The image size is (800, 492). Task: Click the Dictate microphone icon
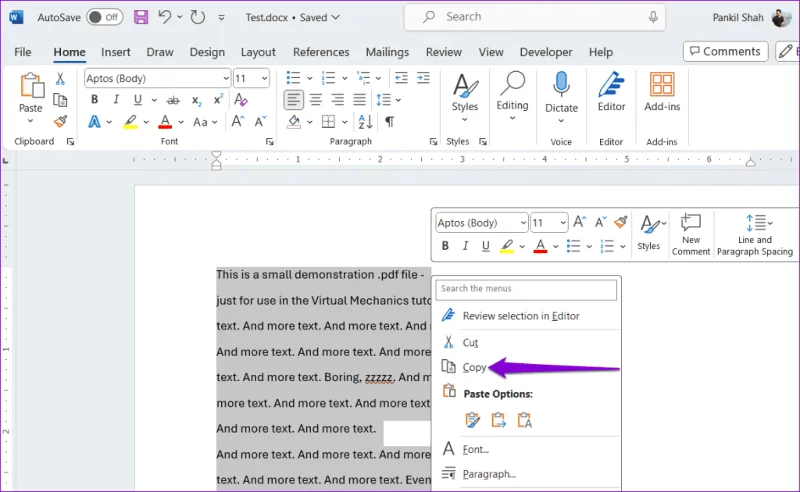pyautogui.click(x=561, y=84)
